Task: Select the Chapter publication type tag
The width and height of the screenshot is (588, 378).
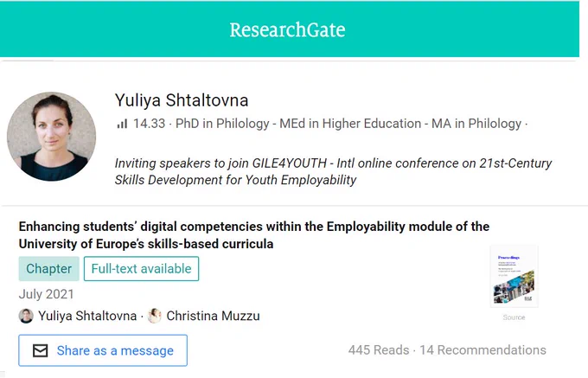Action: [x=48, y=268]
